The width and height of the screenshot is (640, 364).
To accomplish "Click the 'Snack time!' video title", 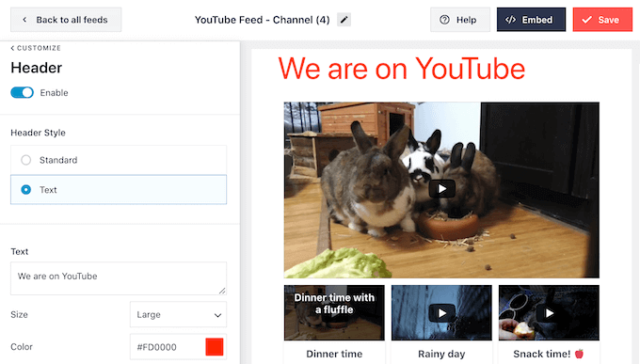I will tap(548, 354).
